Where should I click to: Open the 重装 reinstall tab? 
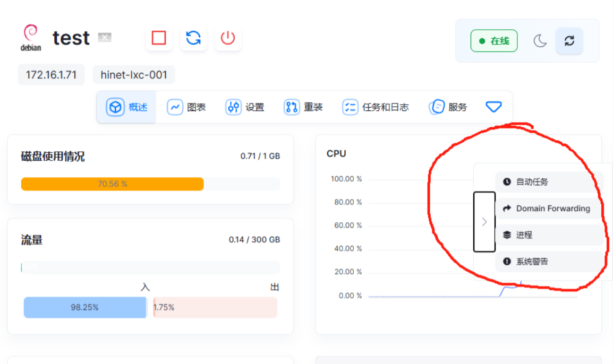pyautogui.click(x=303, y=107)
